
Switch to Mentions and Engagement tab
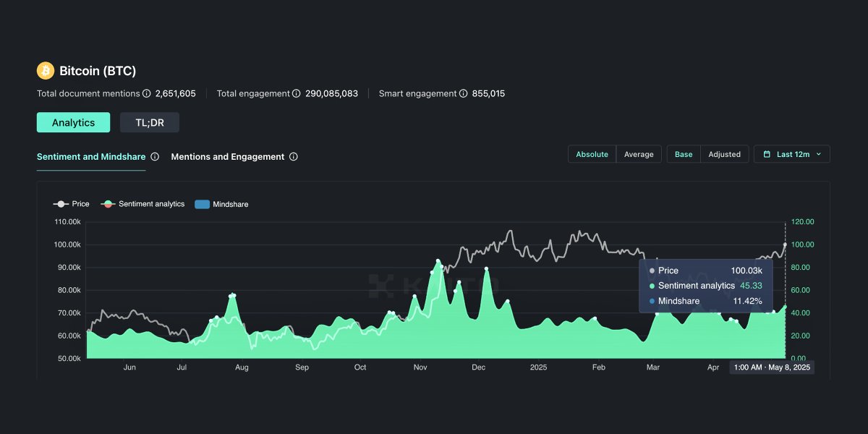point(228,156)
